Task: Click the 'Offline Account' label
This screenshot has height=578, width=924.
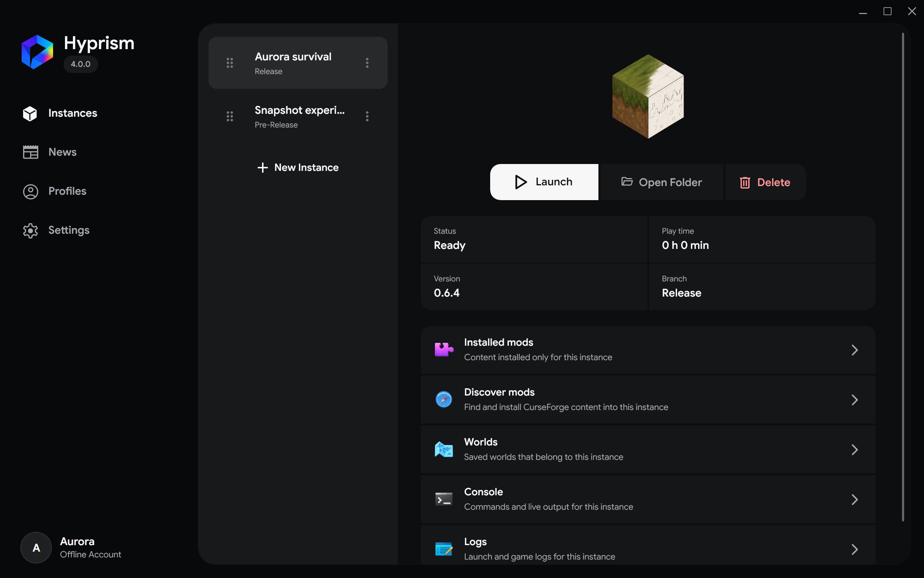Action: [91, 554]
